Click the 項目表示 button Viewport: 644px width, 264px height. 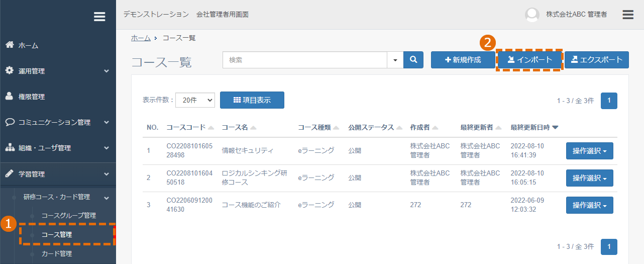(252, 100)
